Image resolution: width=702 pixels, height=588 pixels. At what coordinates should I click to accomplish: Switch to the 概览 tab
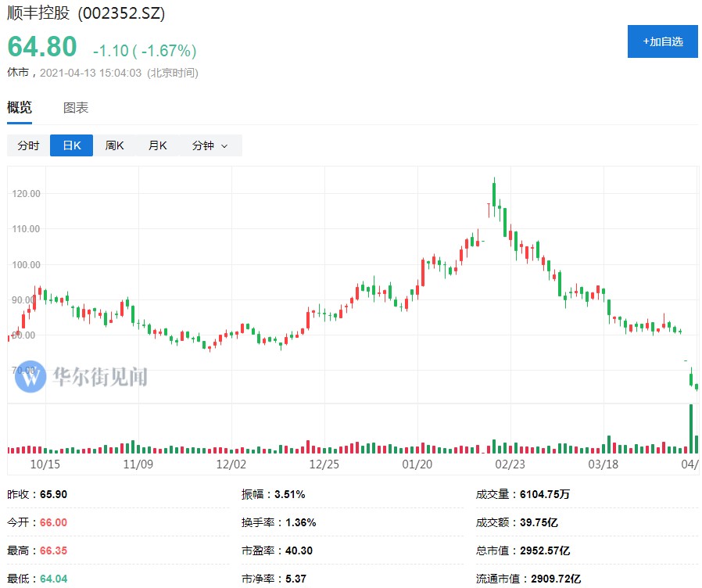point(20,108)
